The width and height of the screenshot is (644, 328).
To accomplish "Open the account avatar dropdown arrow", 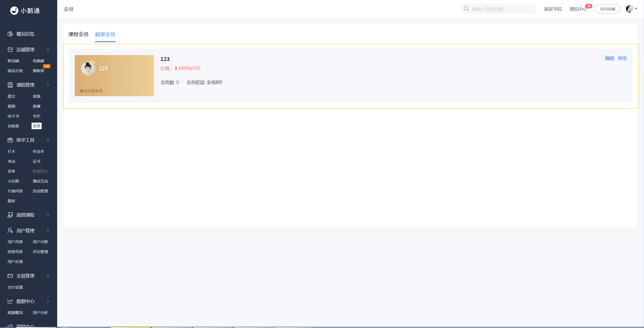I will [x=636, y=9].
